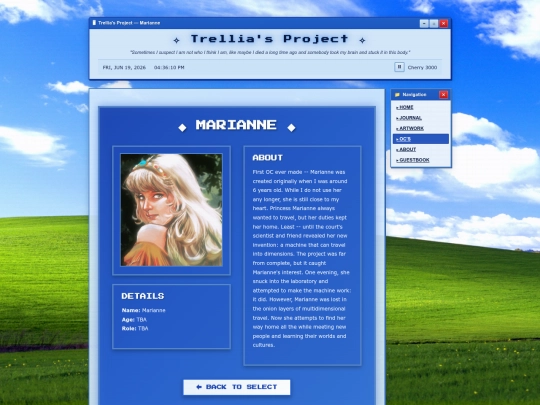Close the Trellia's Project window
The height and width of the screenshot is (405, 540).
[444, 23]
